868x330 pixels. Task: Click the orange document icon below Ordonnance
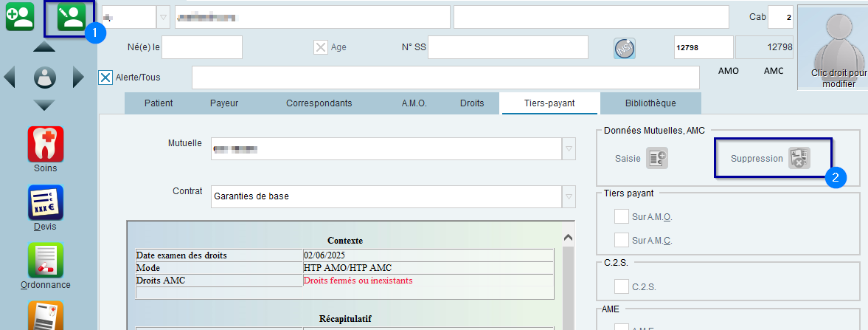(46, 315)
